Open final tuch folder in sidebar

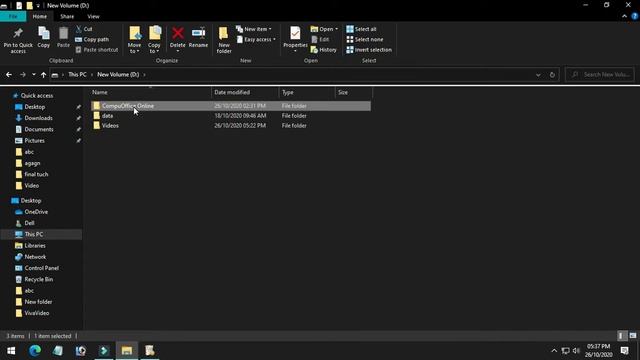pyautogui.click(x=36, y=174)
